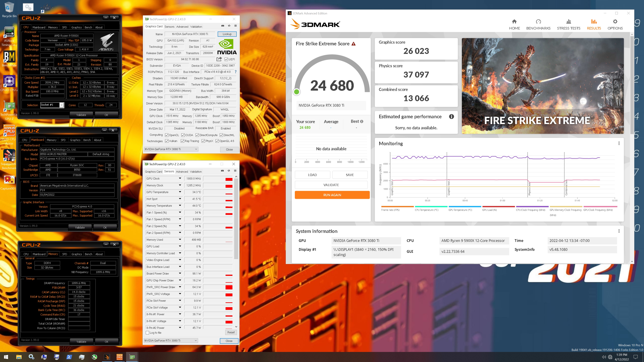Click RUN AGAIN in 3DMark
The width and height of the screenshot is (644, 362).
click(x=332, y=195)
